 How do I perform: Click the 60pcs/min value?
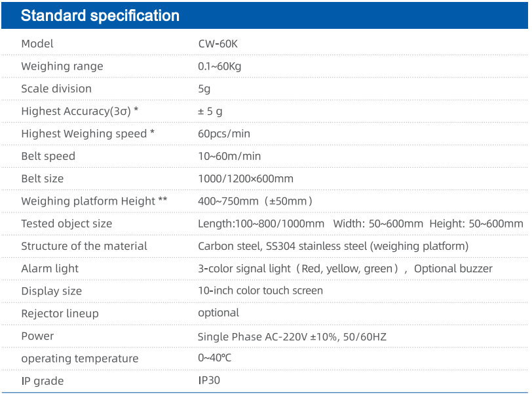coord(224,134)
